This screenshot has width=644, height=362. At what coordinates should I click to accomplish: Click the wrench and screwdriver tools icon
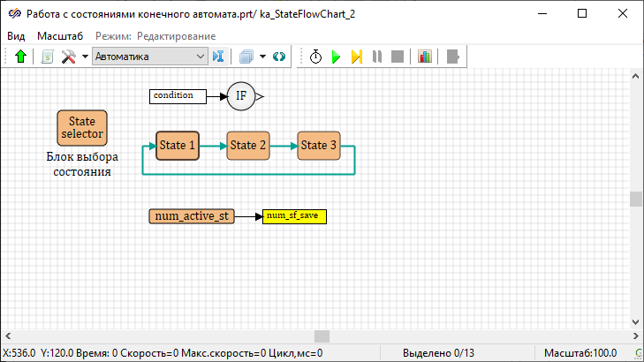68,57
